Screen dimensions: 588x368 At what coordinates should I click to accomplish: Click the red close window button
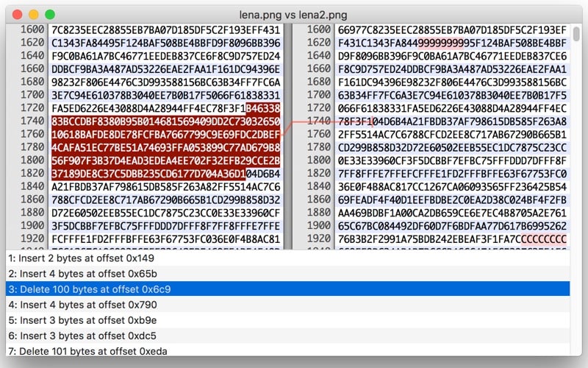[x=17, y=15]
